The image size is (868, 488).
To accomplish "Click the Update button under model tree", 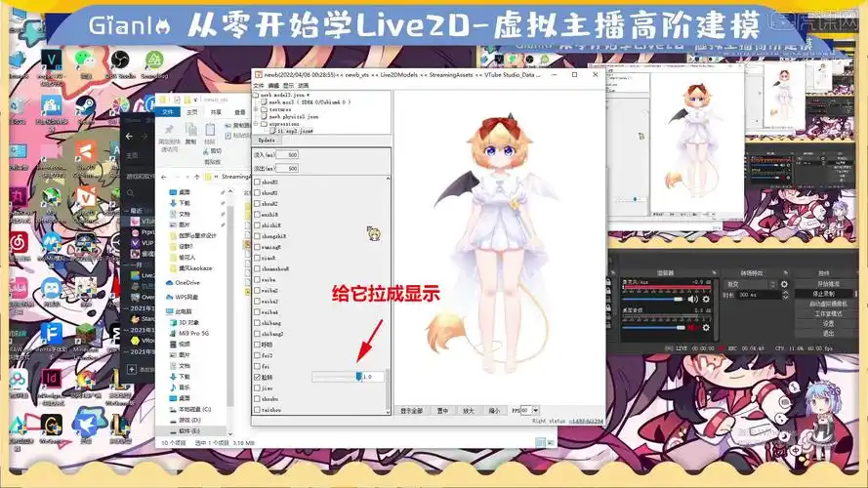I will coord(267,141).
